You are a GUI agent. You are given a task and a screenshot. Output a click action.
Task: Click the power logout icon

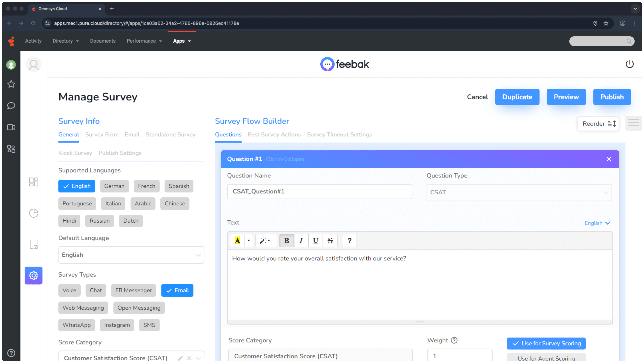tap(629, 64)
